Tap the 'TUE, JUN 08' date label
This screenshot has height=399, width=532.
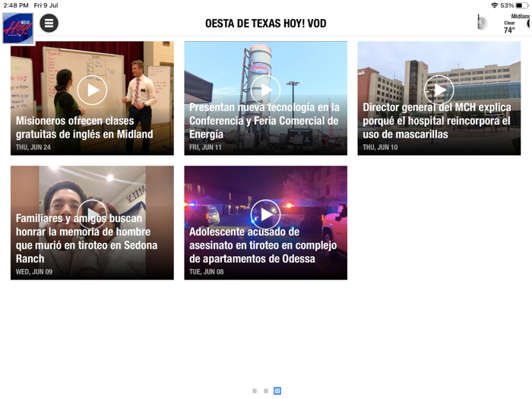pos(206,272)
